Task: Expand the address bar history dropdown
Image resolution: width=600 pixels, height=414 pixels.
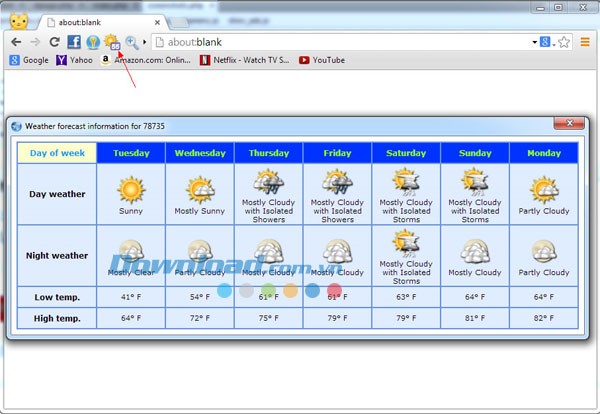Action: point(534,42)
